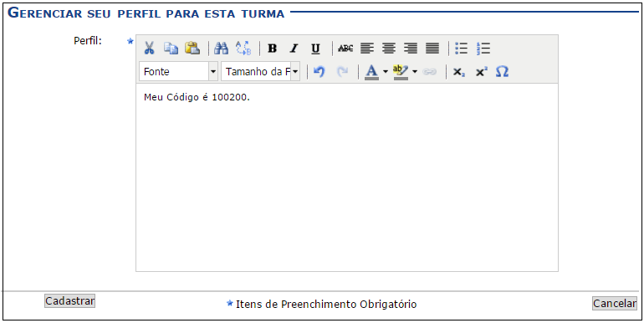
Task: Expand the highlight color picker arrow
Action: (415, 71)
